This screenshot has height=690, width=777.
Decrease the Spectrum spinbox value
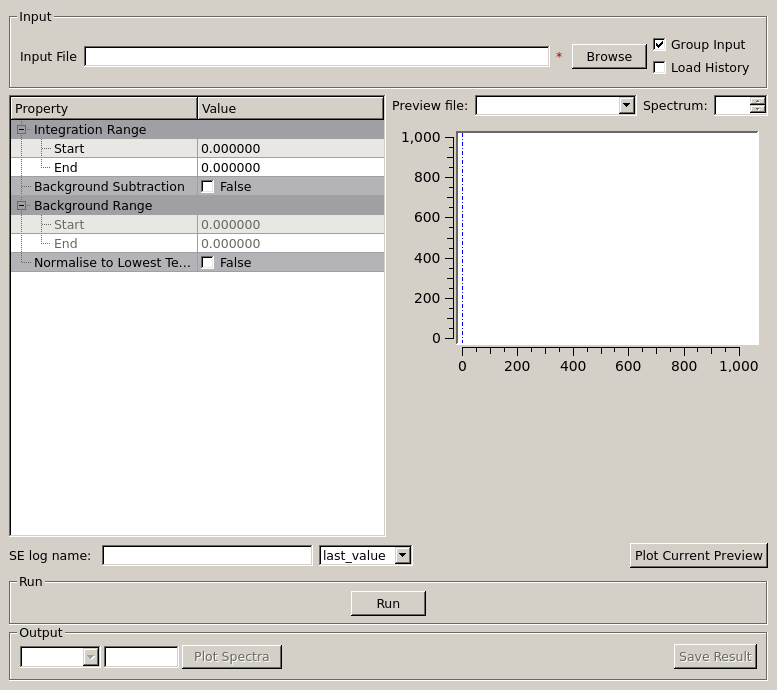point(757,111)
